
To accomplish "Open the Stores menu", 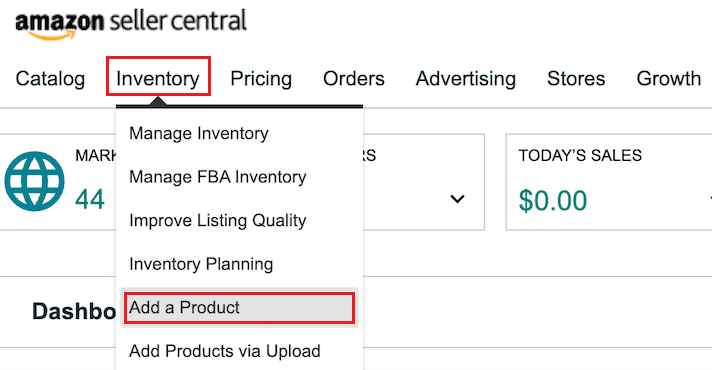I will [576, 79].
